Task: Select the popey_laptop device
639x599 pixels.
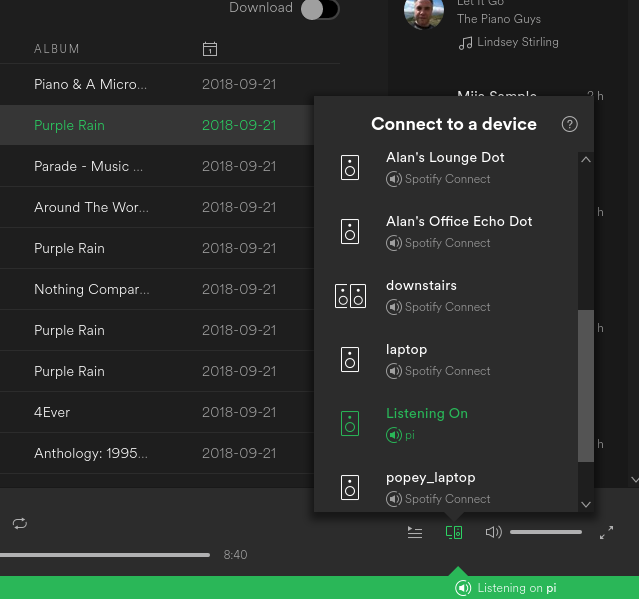Action: (x=445, y=488)
